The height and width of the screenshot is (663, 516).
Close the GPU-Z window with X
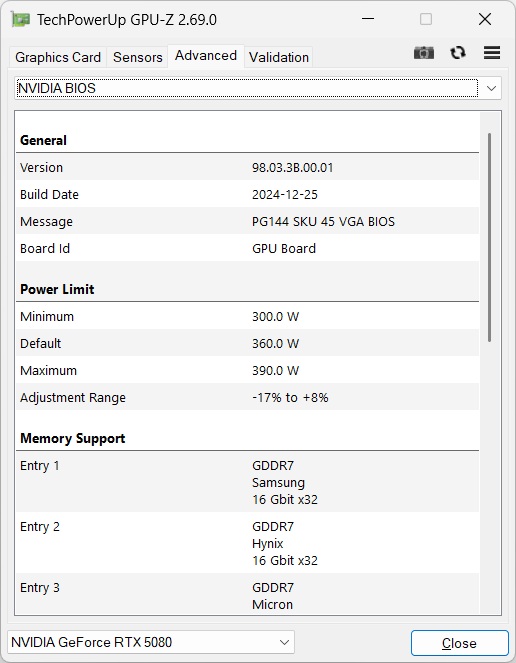(485, 19)
